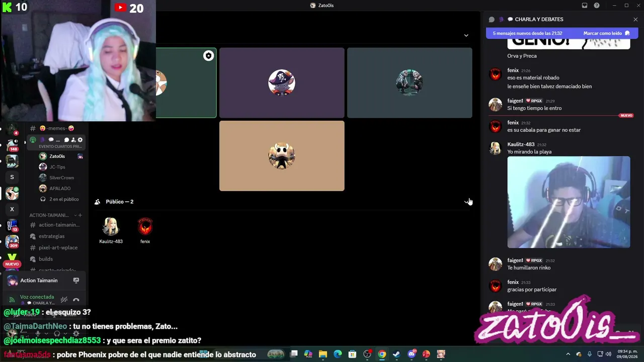Select the SilverCrown participant tile with dark avatar
Image resolution: width=644 pixels, height=362 pixels.
[x=410, y=83]
